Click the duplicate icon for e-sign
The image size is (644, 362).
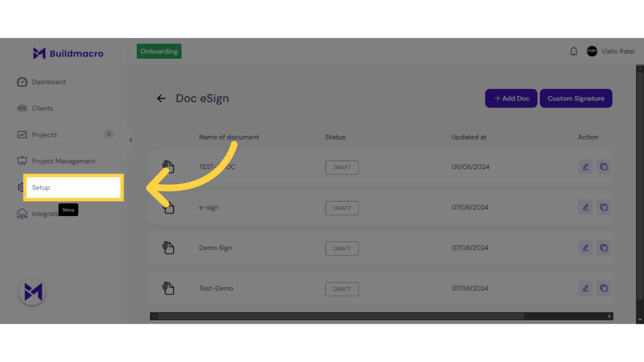(x=604, y=207)
